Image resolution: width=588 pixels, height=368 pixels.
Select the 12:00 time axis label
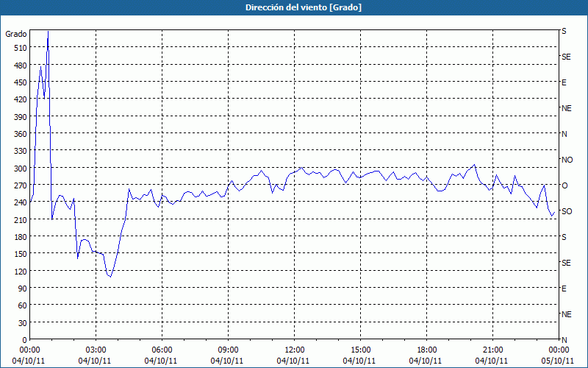click(295, 350)
